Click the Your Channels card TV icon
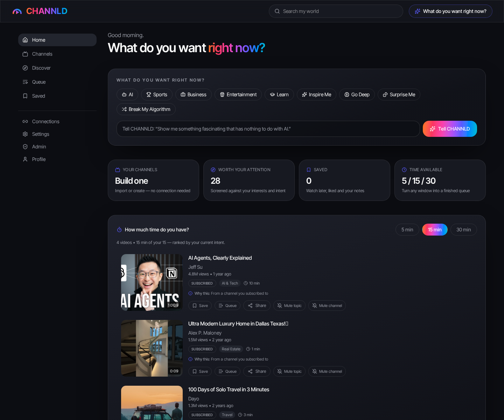 click(x=118, y=170)
